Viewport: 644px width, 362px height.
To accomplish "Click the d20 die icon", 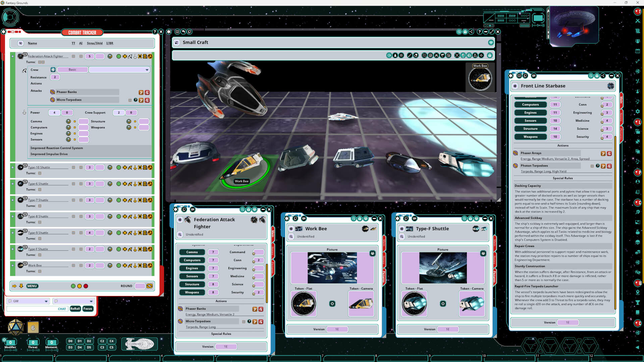I will [15, 327].
